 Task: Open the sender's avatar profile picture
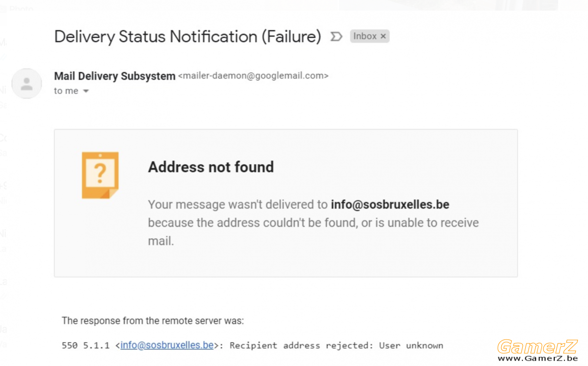(x=26, y=83)
